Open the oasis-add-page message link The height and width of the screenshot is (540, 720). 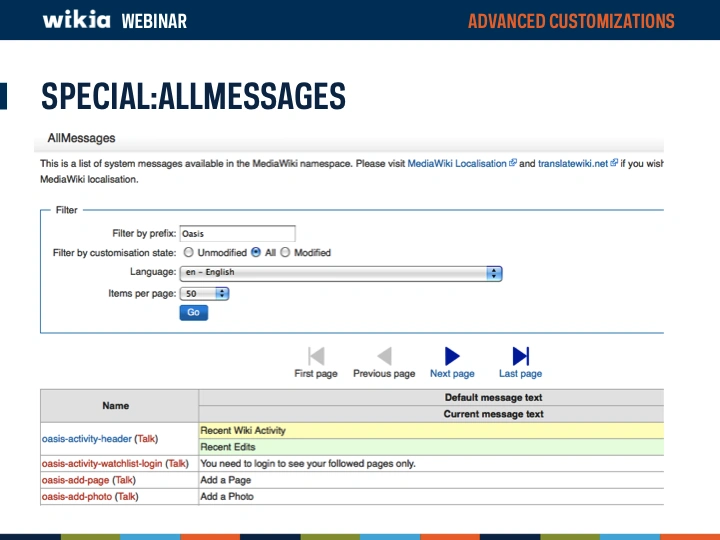(x=75, y=480)
